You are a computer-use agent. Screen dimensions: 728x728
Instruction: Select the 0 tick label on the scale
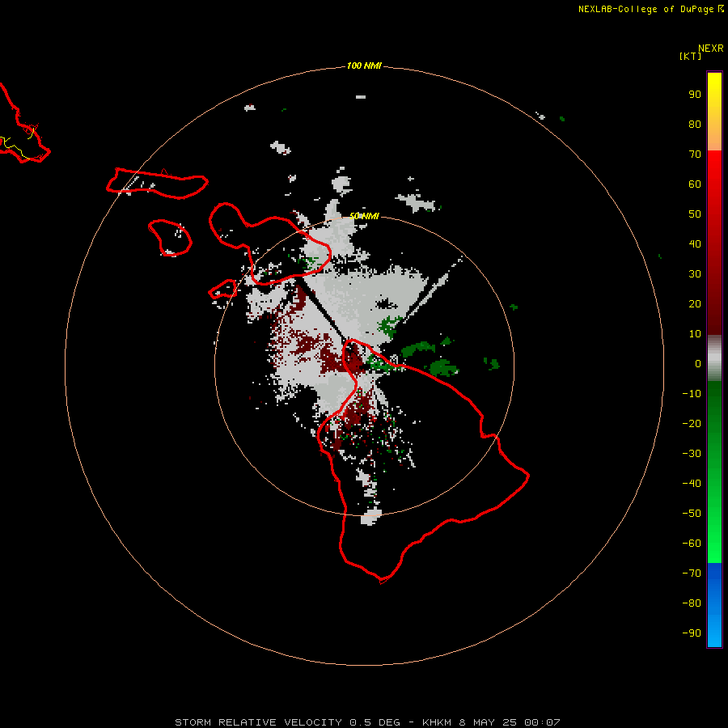click(698, 364)
